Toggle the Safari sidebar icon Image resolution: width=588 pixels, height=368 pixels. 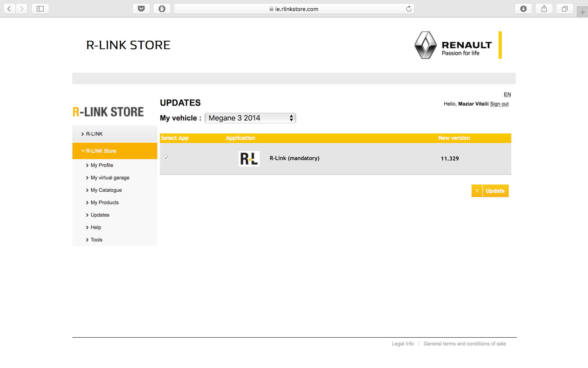40,9
